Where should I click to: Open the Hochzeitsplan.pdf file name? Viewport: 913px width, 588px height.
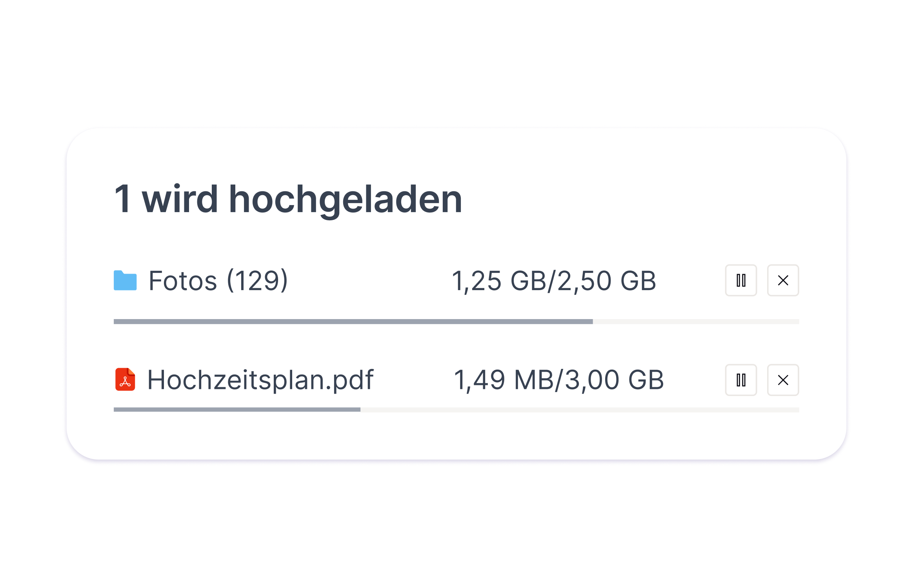[260, 380]
